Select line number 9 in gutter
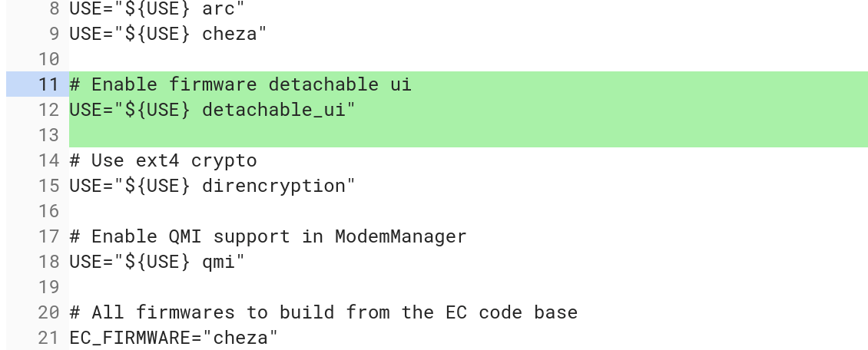This screenshot has width=868, height=350. [x=54, y=34]
